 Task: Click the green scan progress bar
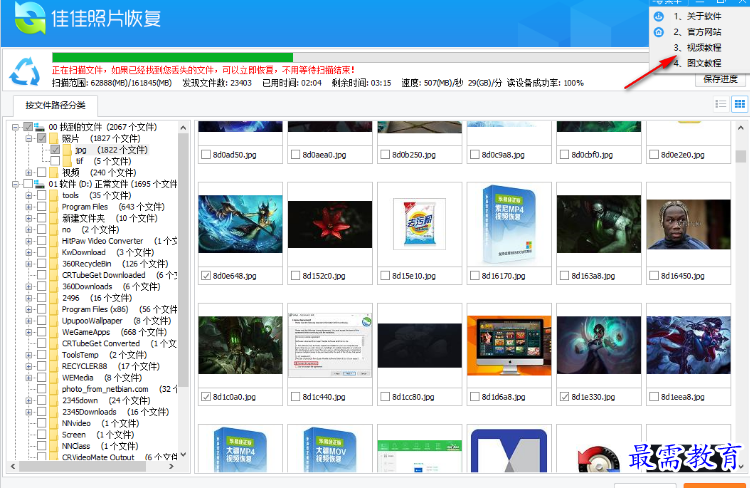tap(173, 57)
